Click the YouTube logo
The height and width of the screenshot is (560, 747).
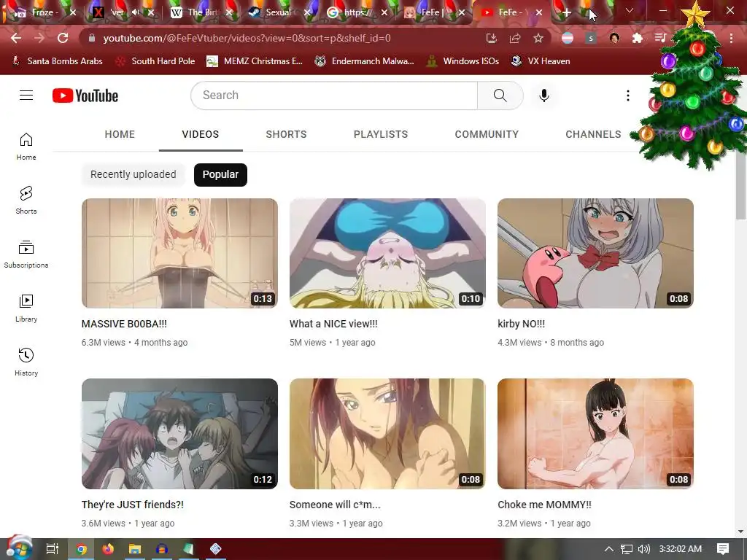(x=85, y=96)
